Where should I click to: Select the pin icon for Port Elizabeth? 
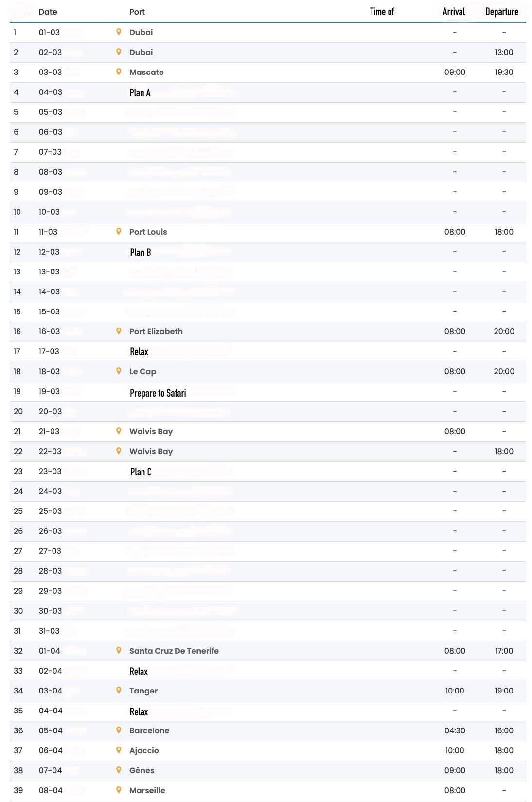(x=119, y=331)
